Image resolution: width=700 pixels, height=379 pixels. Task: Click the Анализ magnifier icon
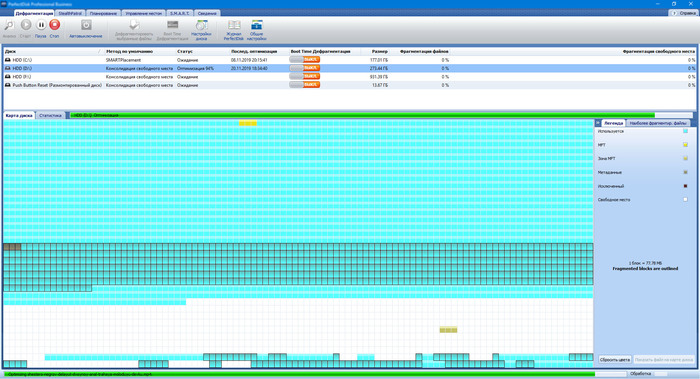(9, 25)
